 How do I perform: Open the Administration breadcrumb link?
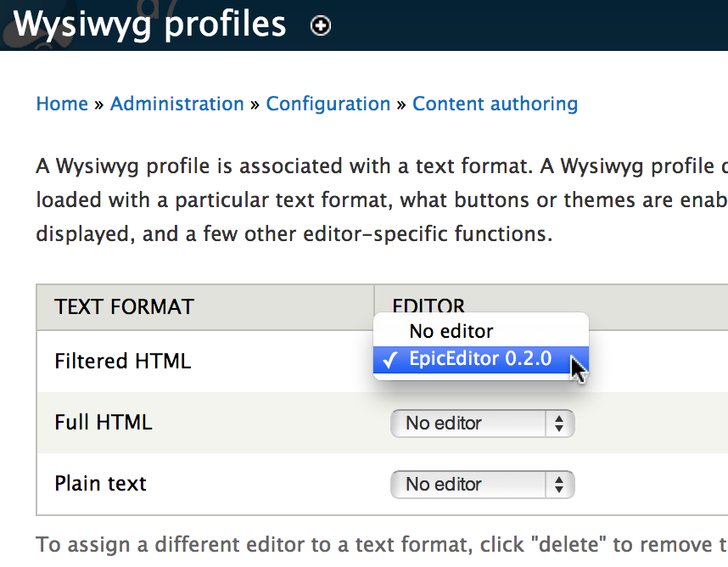click(176, 104)
